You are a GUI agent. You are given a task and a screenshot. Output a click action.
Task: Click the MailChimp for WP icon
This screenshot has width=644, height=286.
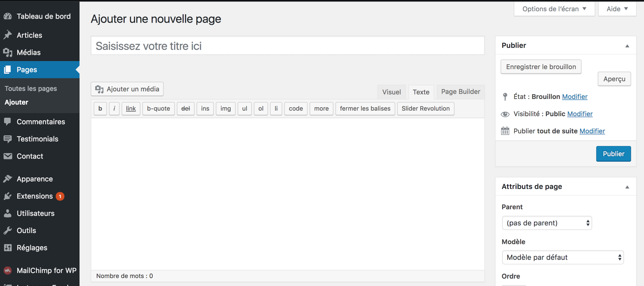pos(8,270)
